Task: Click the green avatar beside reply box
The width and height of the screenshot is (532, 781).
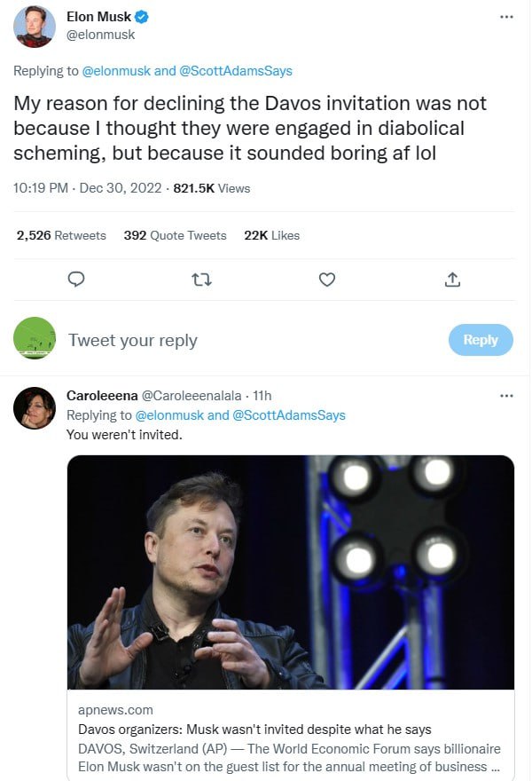Action: click(x=35, y=339)
